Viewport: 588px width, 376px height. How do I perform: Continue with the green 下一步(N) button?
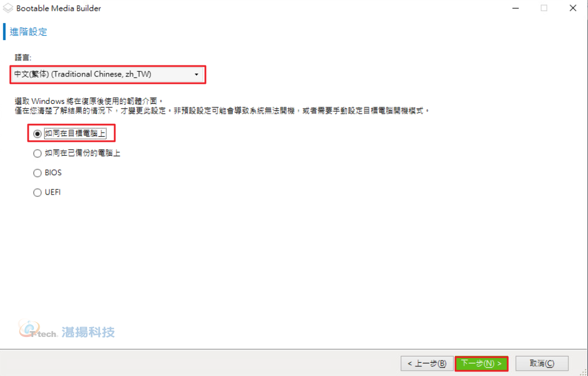(x=481, y=363)
